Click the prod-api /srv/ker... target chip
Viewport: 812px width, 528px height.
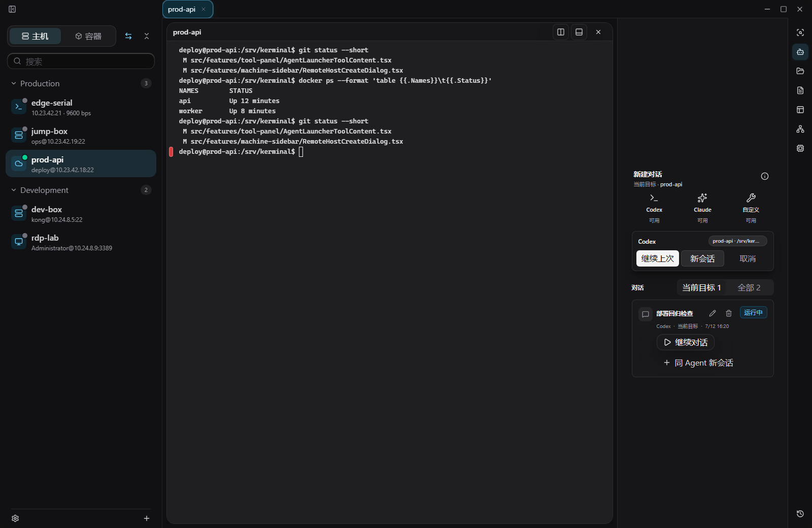pyautogui.click(x=738, y=241)
